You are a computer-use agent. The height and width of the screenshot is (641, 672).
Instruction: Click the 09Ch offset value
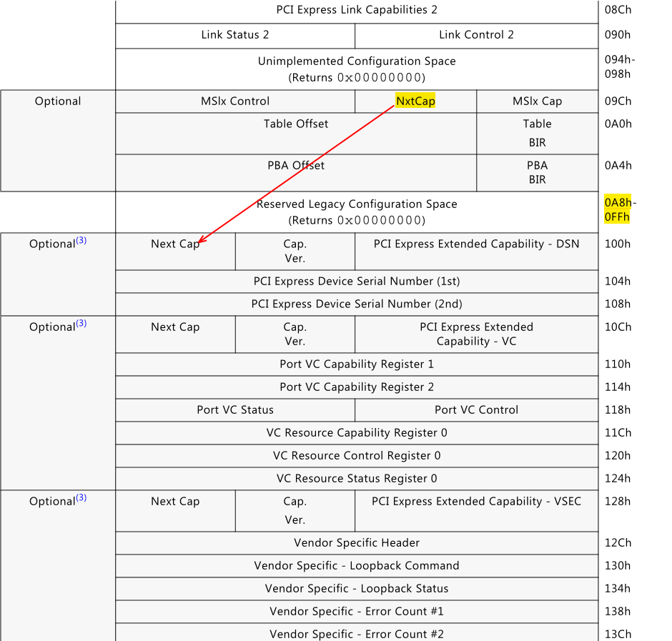click(618, 101)
